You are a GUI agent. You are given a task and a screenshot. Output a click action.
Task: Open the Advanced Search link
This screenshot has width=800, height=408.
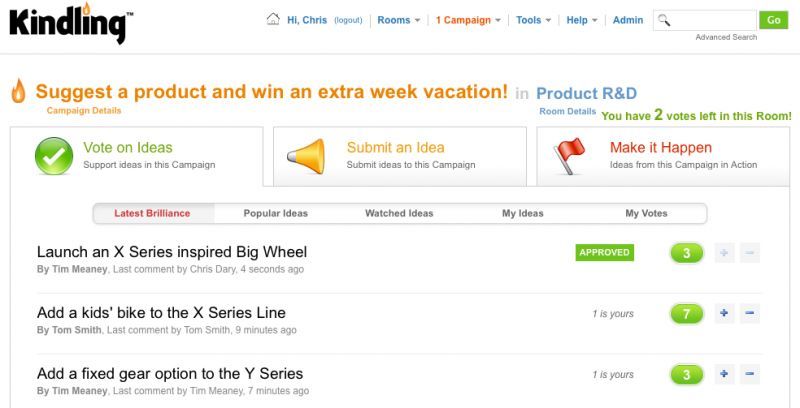point(726,37)
